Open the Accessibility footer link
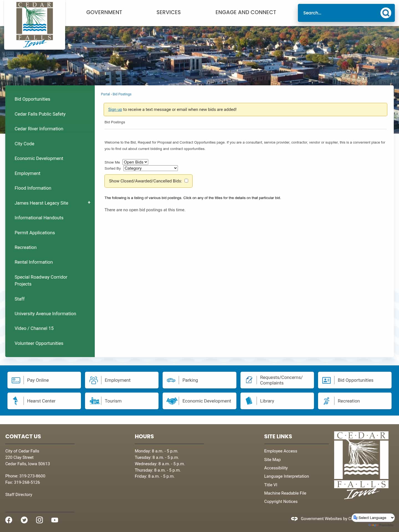 pos(276,468)
